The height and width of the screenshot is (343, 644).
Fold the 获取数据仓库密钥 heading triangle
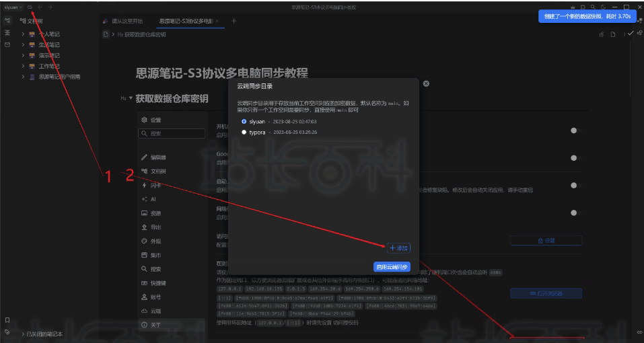(131, 98)
